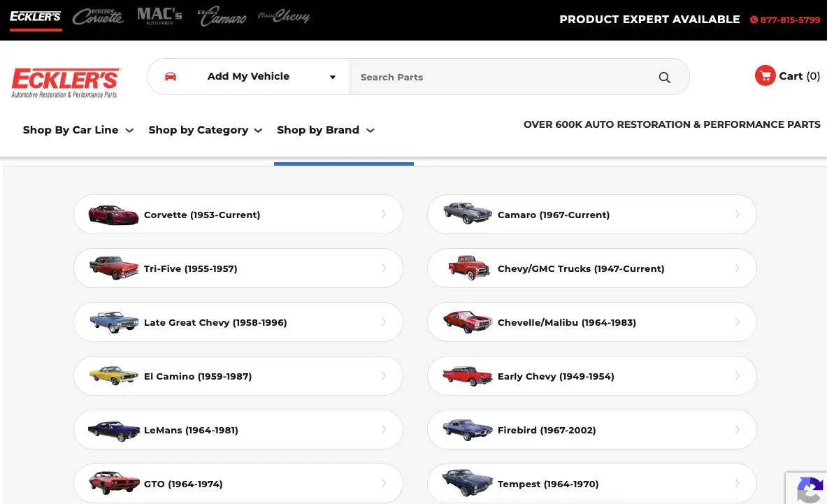Click the orange GTO thumbnail
The height and width of the screenshot is (504, 827).
click(x=113, y=482)
